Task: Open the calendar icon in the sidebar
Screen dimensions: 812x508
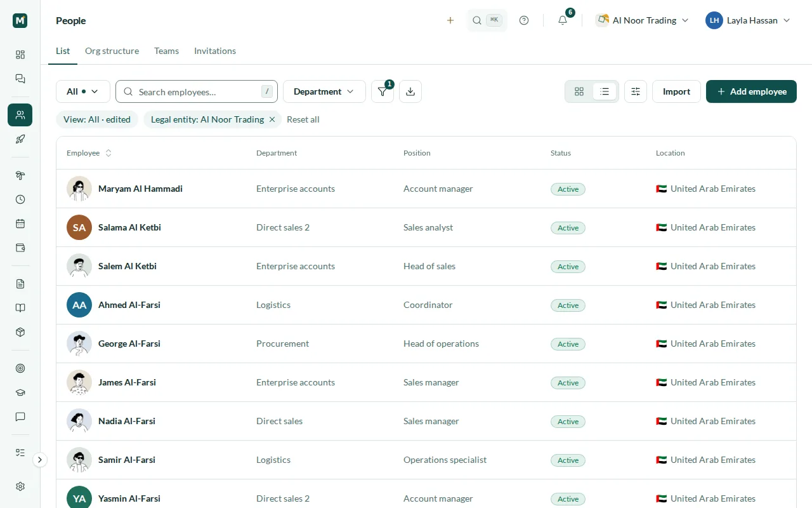Action: pos(20,224)
